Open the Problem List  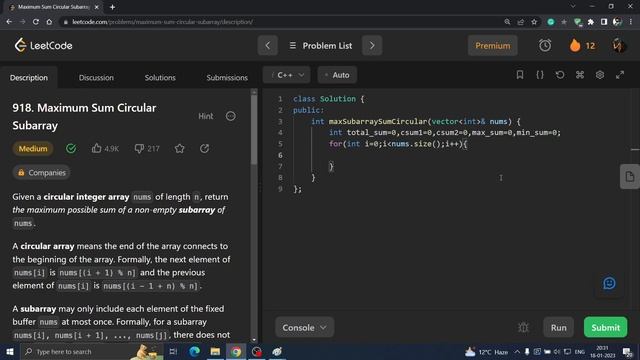(x=321, y=45)
